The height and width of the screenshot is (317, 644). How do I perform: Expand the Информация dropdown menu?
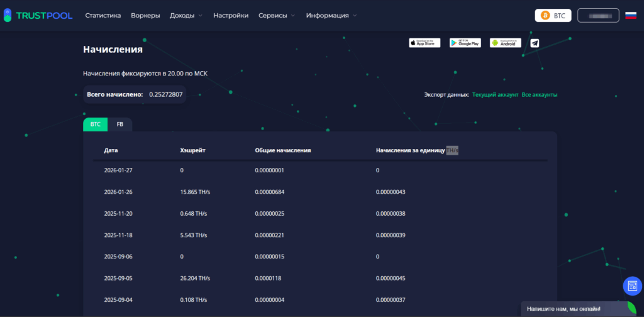[x=331, y=15]
